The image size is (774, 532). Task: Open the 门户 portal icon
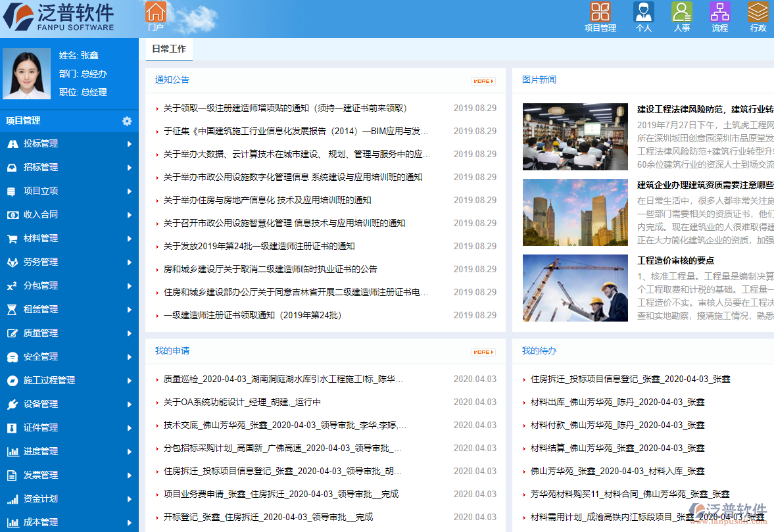point(156,13)
